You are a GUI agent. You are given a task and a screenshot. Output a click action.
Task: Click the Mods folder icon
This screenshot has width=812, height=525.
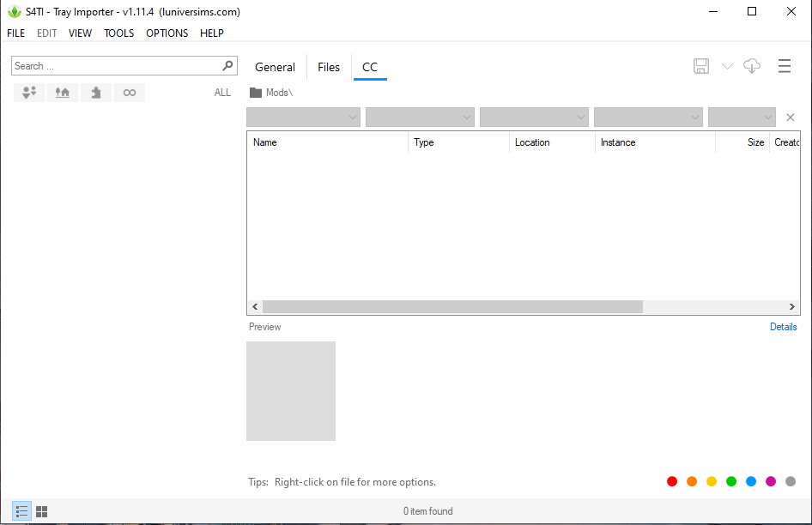[x=255, y=93]
